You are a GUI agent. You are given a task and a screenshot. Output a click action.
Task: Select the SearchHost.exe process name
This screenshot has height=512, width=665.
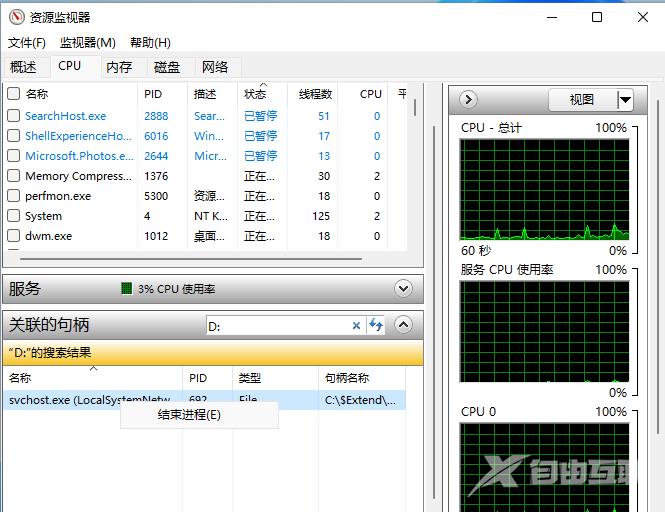tap(66, 116)
